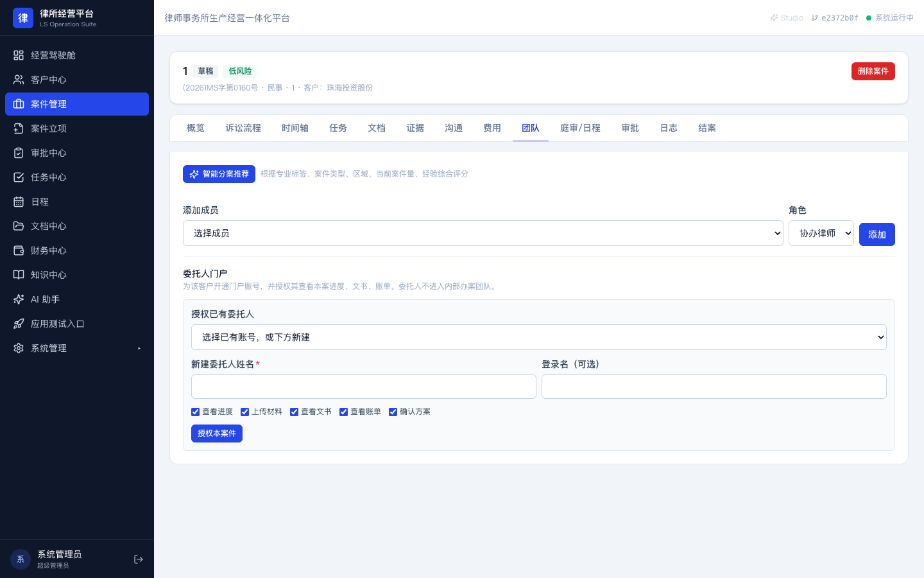The height and width of the screenshot is (578, 924).
Task: Click the 智能分案推荐 button
Action: coord(219,174)
